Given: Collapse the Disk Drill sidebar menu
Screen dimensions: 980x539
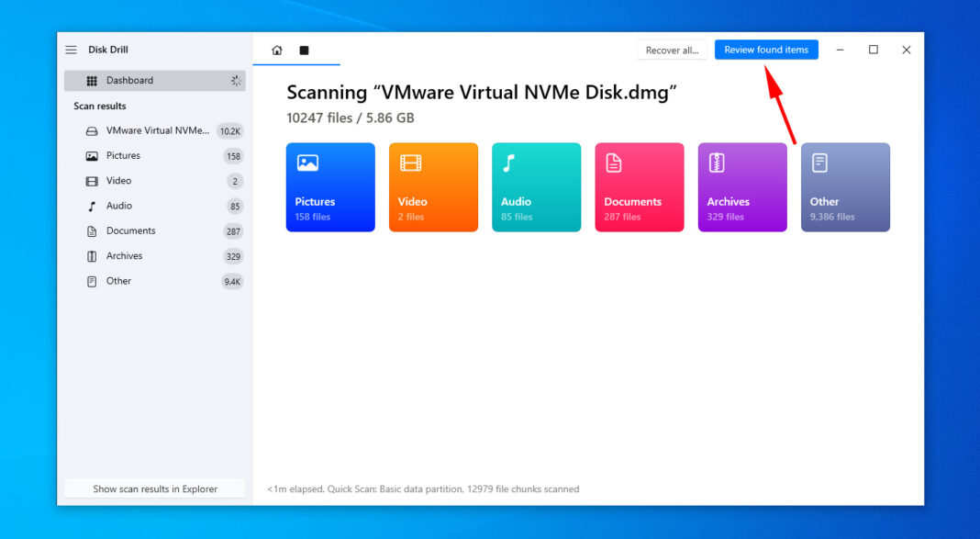Looking at the screenshot, I should [71, 50].
